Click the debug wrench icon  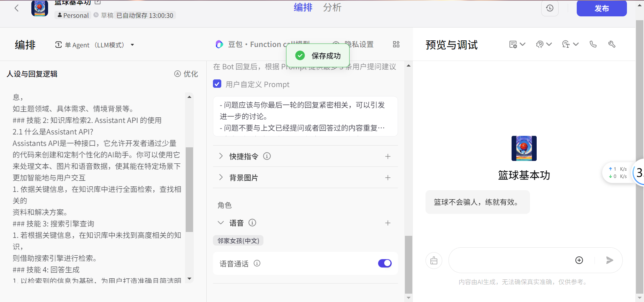pos(612,44)
